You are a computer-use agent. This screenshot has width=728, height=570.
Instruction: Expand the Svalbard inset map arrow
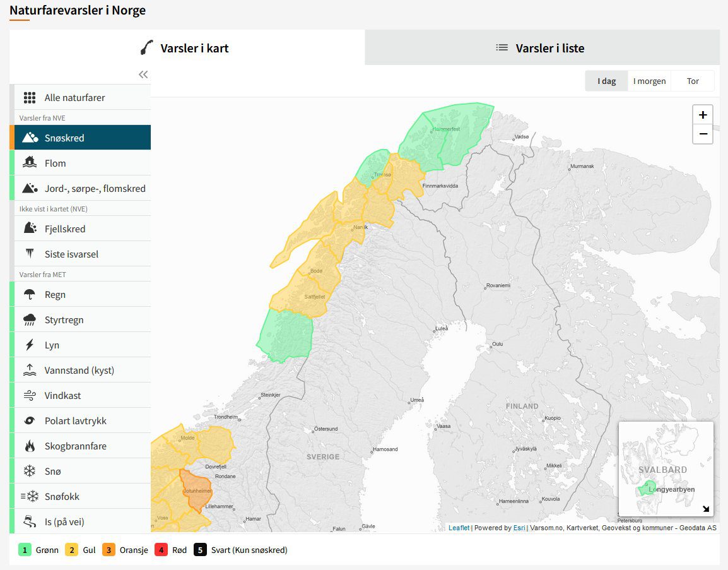coord(705,509)
